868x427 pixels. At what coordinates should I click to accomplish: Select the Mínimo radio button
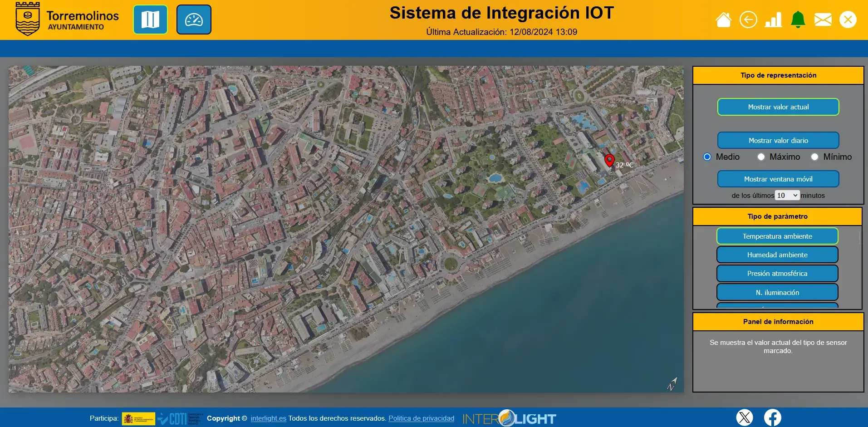point(814,157)
